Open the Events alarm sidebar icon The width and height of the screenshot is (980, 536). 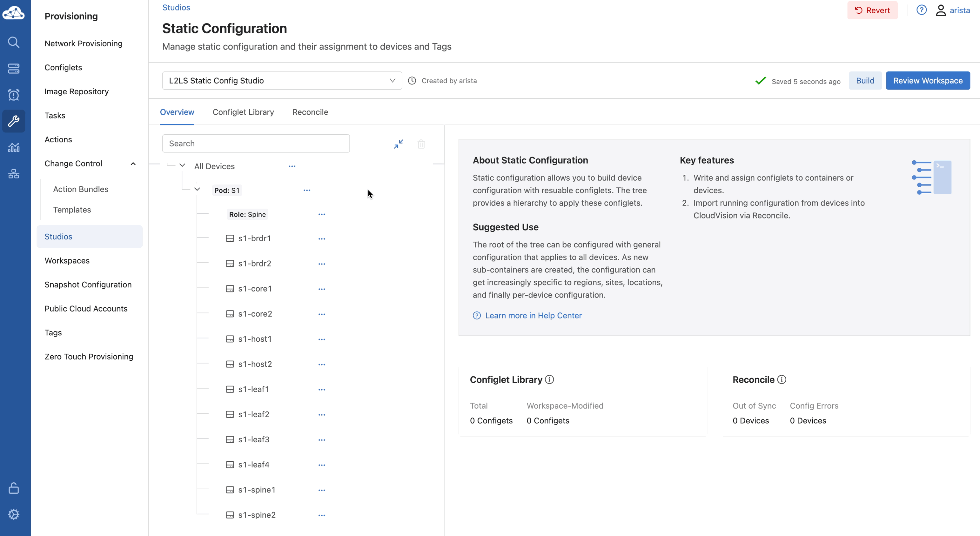point(14,95)
